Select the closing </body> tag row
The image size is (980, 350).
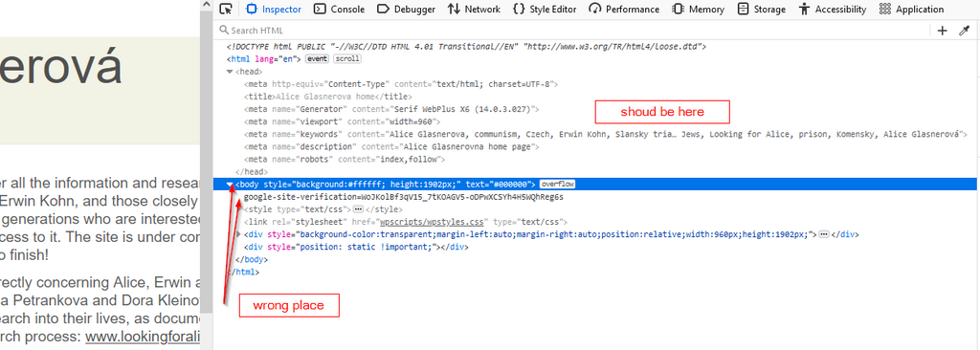252,259
